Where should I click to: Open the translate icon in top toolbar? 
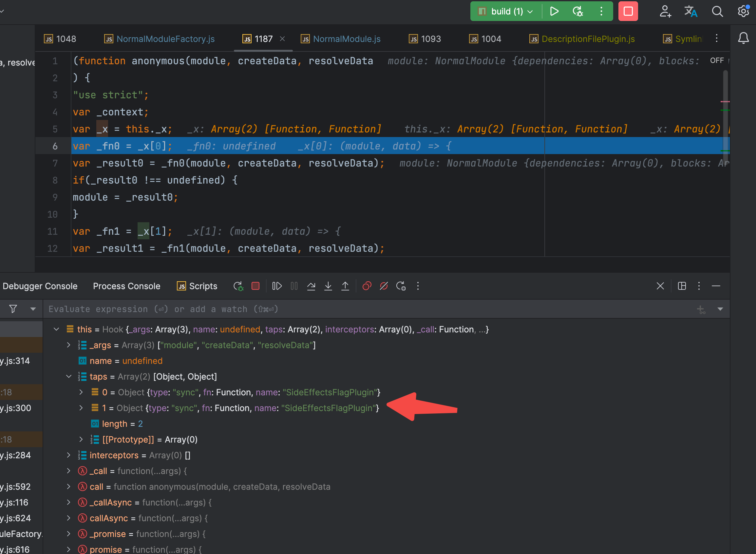click(x=690, y=11)
